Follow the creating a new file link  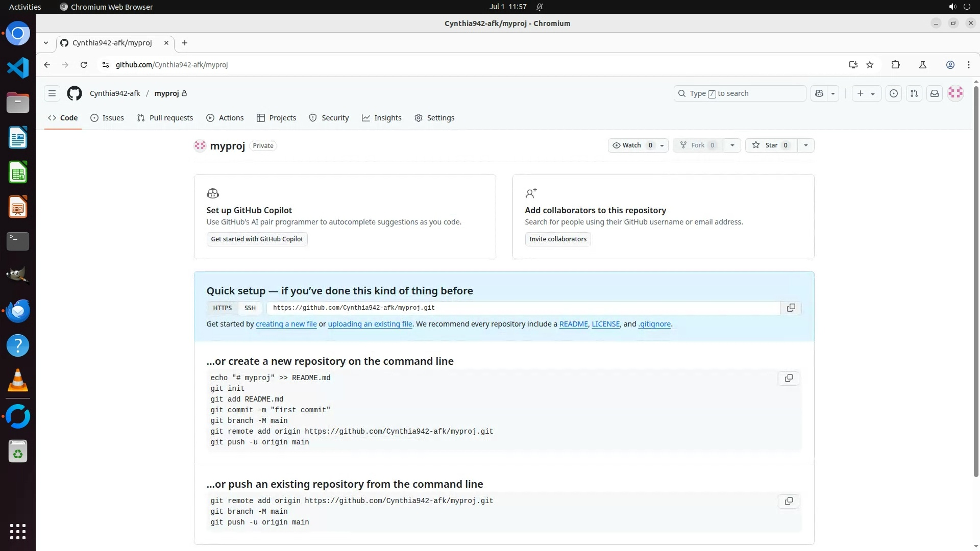286,324
